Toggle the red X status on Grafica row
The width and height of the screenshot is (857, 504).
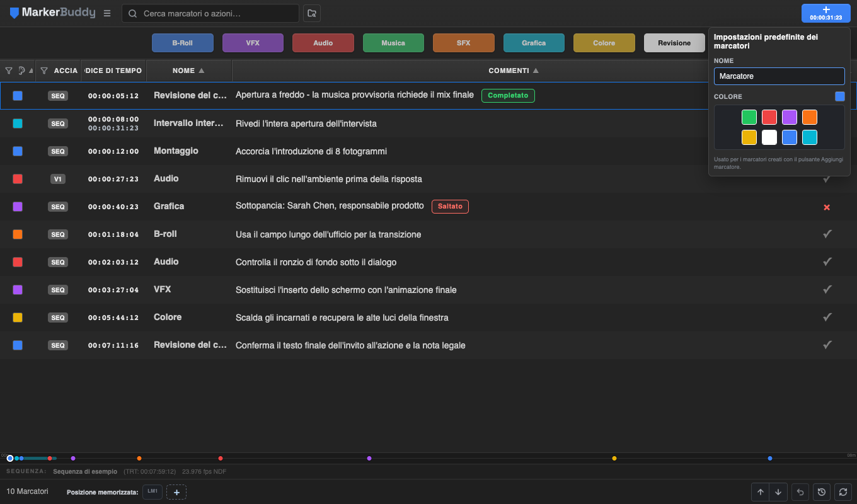(827, 207)
